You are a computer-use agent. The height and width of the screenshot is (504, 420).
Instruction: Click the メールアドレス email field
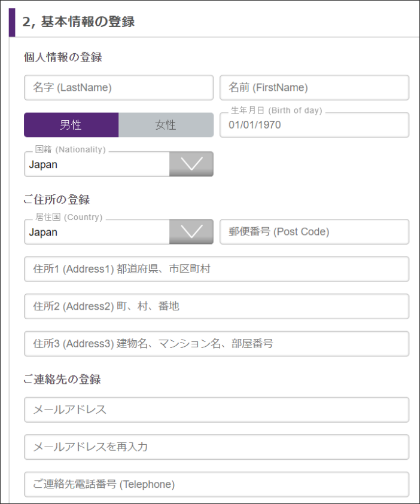(x=217, y=410)
